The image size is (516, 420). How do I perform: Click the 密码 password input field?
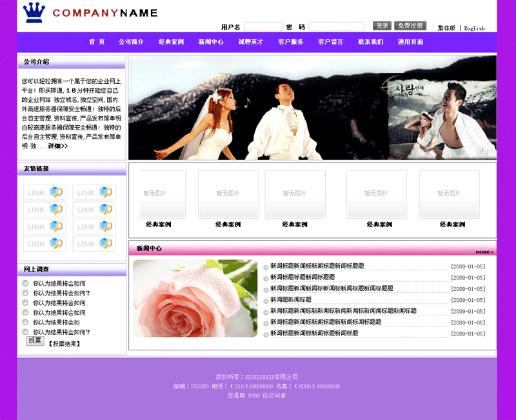pos(336,27)
